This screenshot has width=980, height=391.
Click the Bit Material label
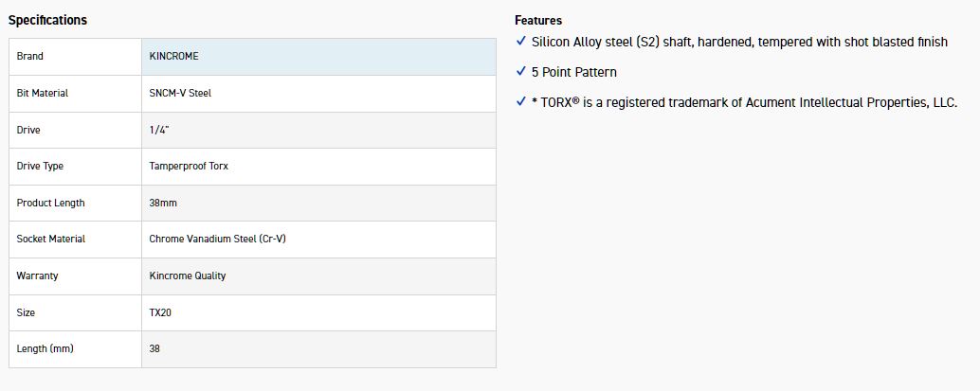pos(43,94)
